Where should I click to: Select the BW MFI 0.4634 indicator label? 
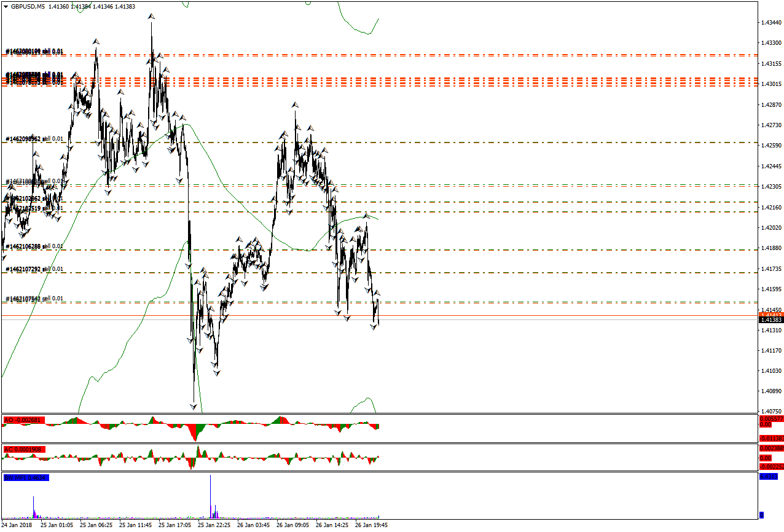tap(26, 477)
